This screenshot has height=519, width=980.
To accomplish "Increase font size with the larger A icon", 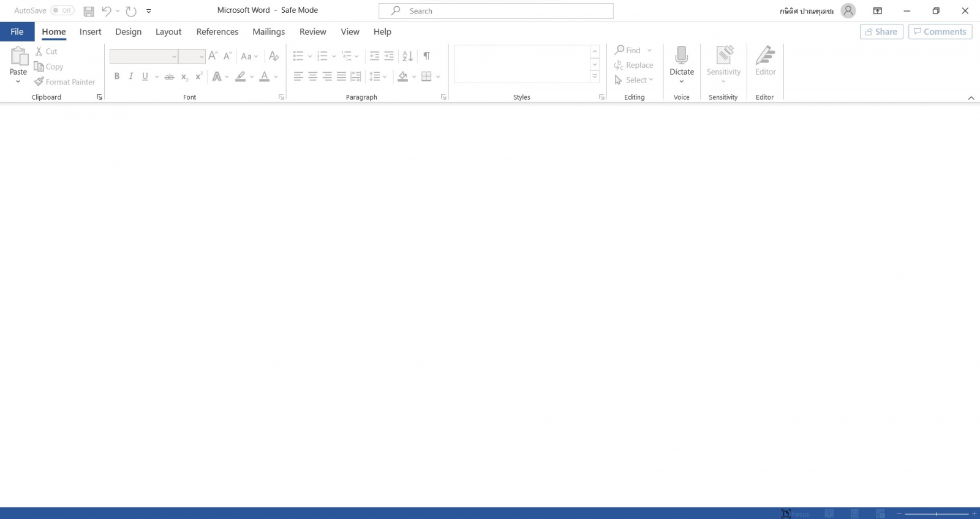I will (x=213, y=56).
